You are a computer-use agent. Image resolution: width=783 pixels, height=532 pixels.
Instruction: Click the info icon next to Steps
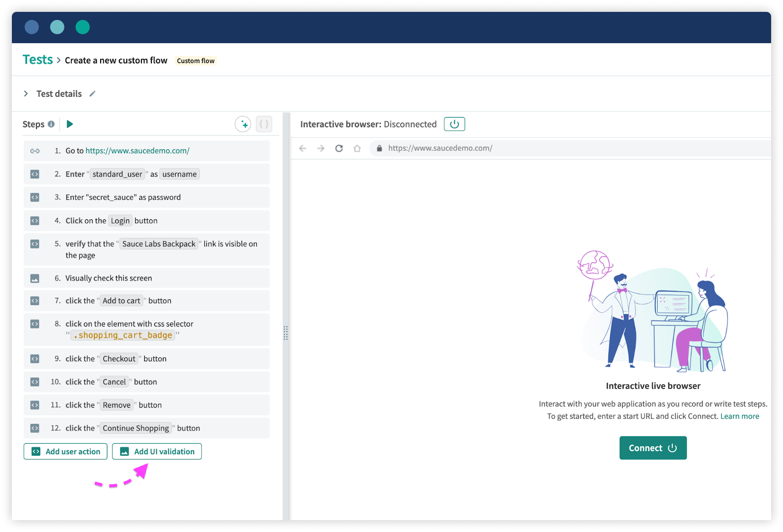click(52, 124)
